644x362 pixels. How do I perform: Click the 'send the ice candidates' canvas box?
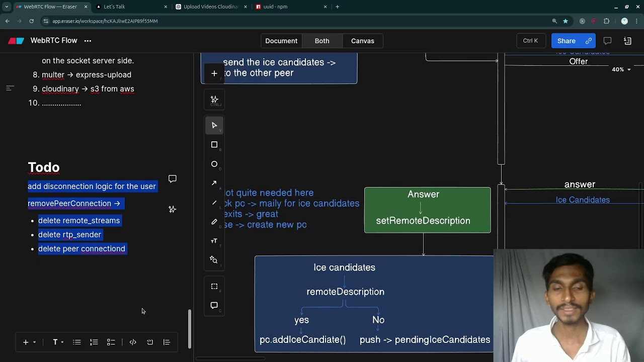(279, 68)
